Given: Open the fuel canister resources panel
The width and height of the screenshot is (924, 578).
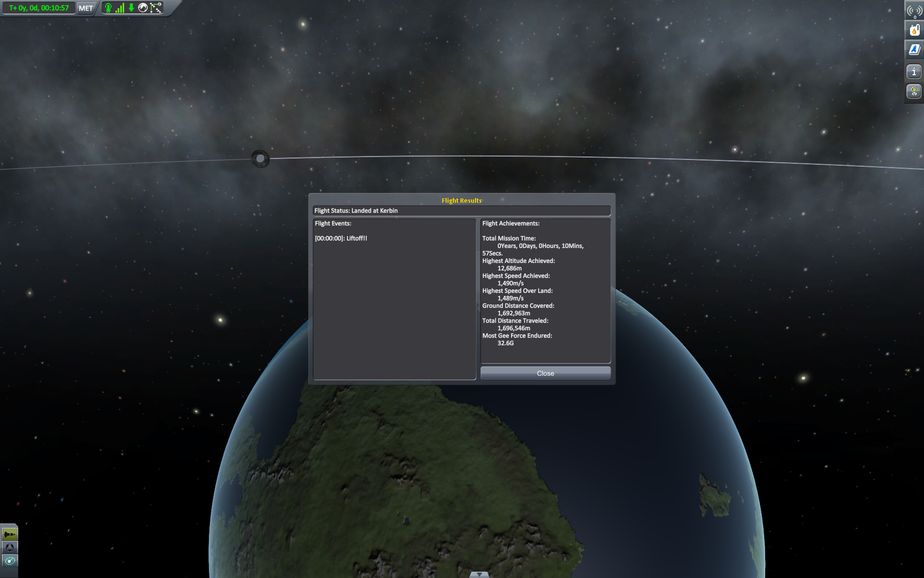Looking at the screenshot, I should 914,30.
